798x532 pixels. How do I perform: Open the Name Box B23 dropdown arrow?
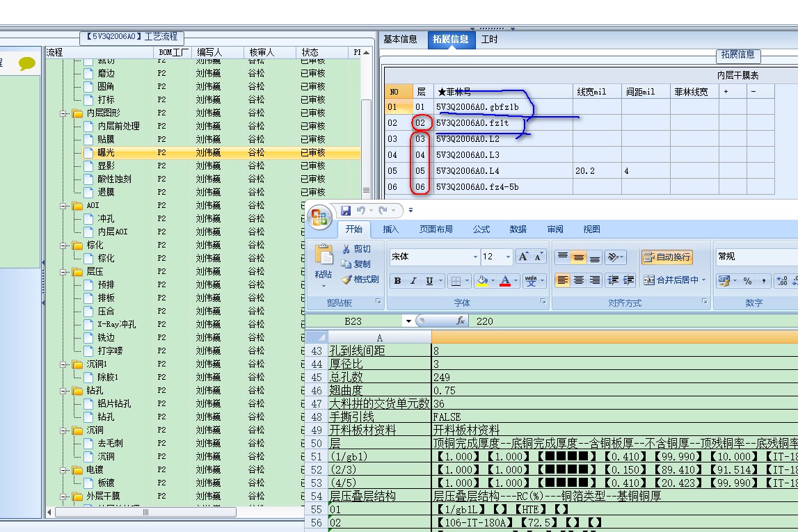click(408, 321)
